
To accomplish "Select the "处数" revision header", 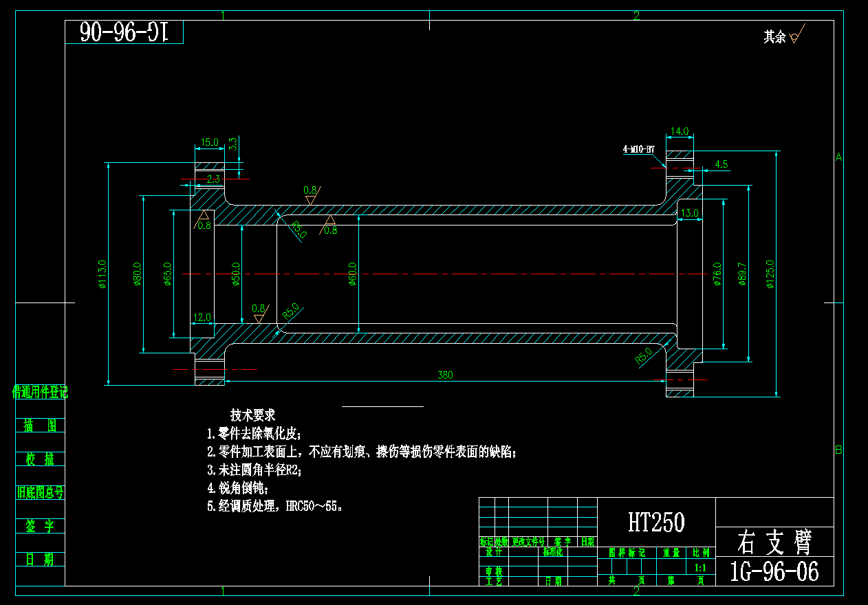I will [501, 542].
